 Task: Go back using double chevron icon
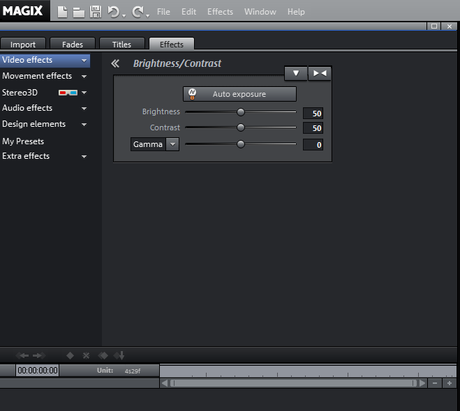click(x=115, y=63)
